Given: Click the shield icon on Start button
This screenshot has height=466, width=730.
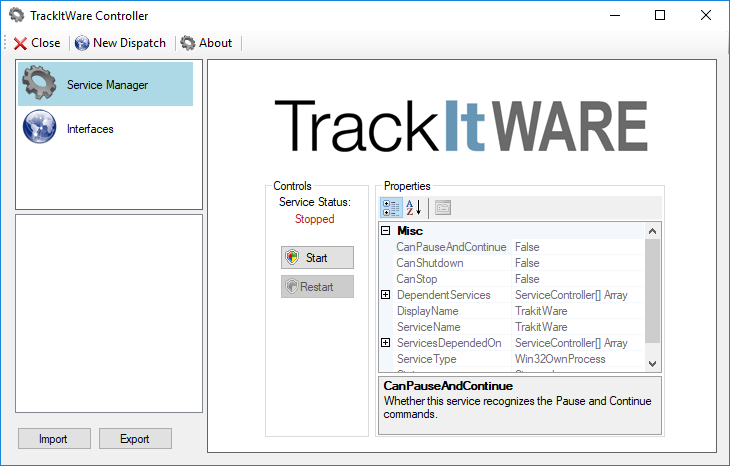Looking at the screenshot, I should pos(292,257).
